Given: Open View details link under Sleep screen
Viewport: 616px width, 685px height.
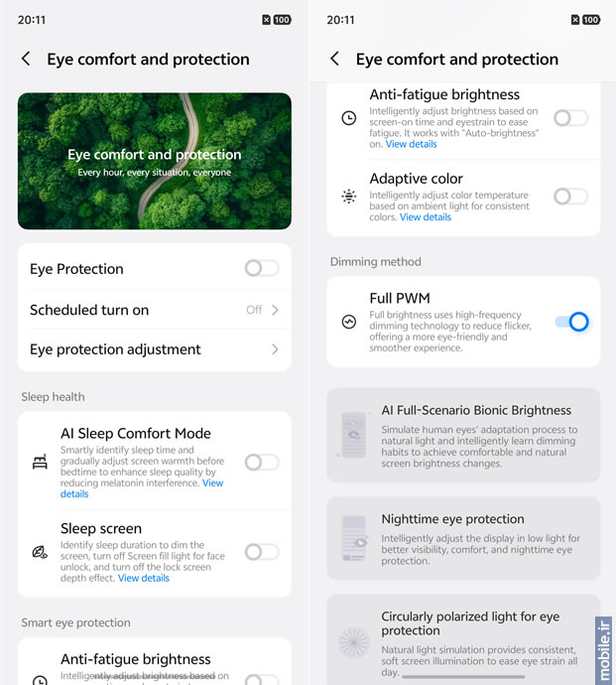Looking at the screenshot, I should [x=144, y=578].
